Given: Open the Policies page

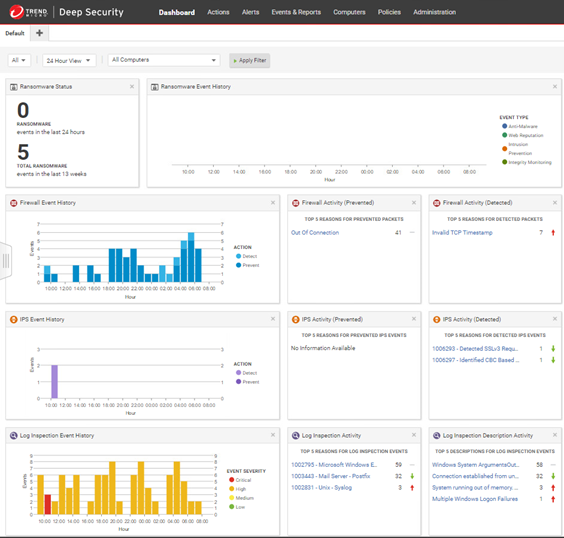Looking at the screenshot, I should 389,12.
